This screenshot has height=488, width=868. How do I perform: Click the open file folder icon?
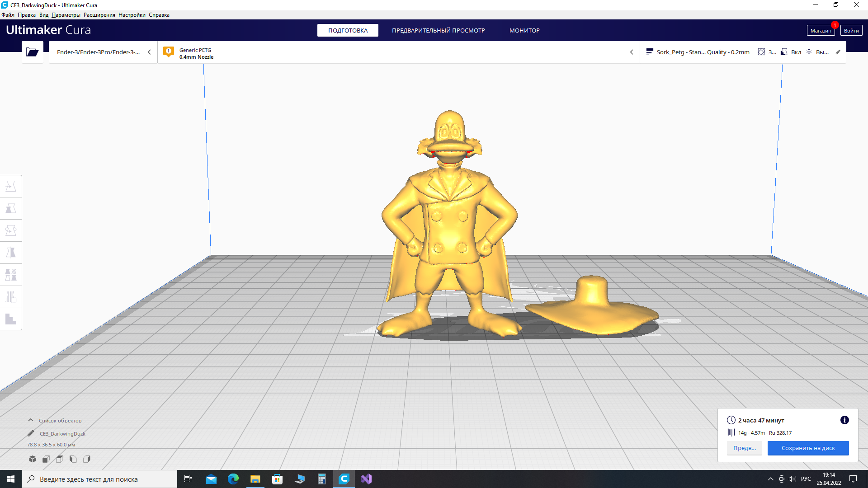click(32, 52)
